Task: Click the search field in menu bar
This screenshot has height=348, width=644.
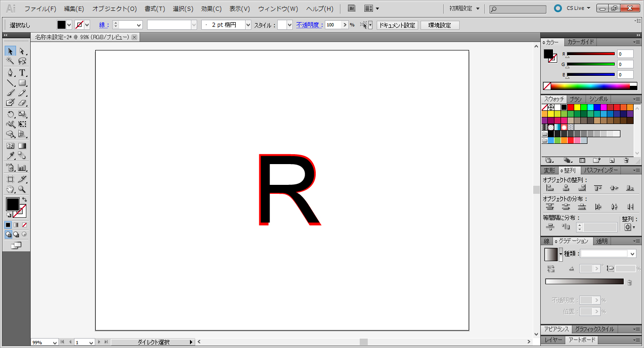Action: coord(518,9)
